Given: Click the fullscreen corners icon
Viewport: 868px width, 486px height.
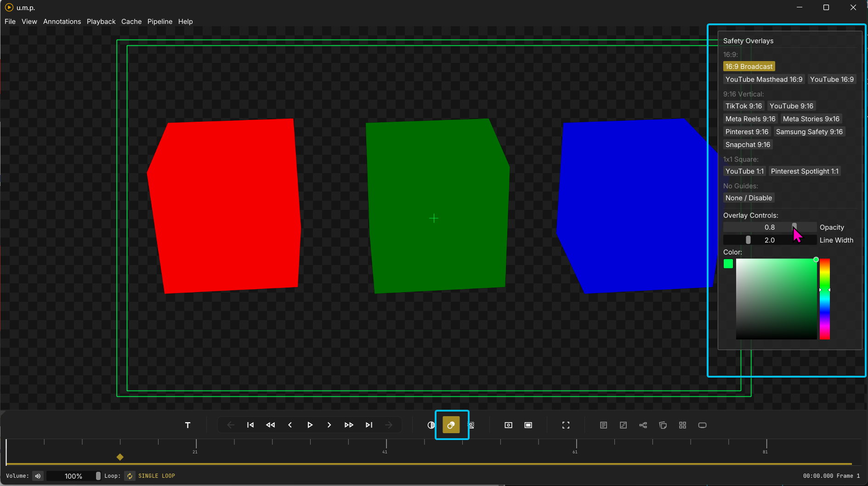Looking at the screenshot, I should (x=566, y=425).
